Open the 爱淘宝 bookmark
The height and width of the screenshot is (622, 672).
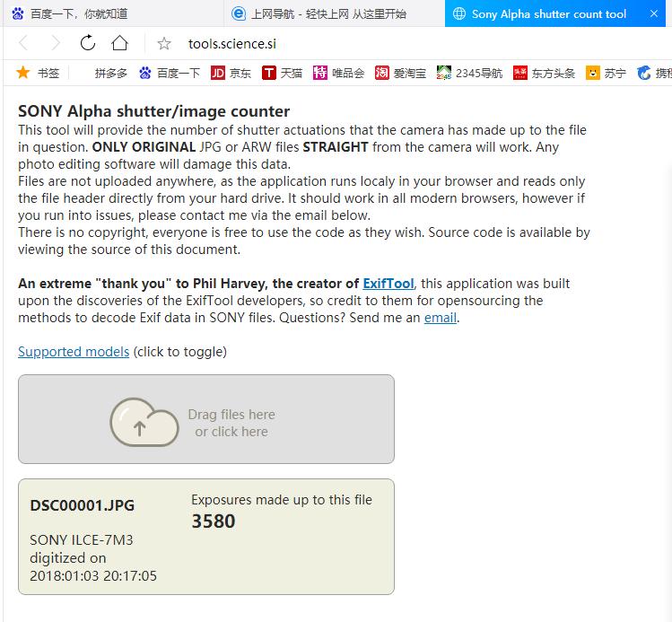(399, 73)
